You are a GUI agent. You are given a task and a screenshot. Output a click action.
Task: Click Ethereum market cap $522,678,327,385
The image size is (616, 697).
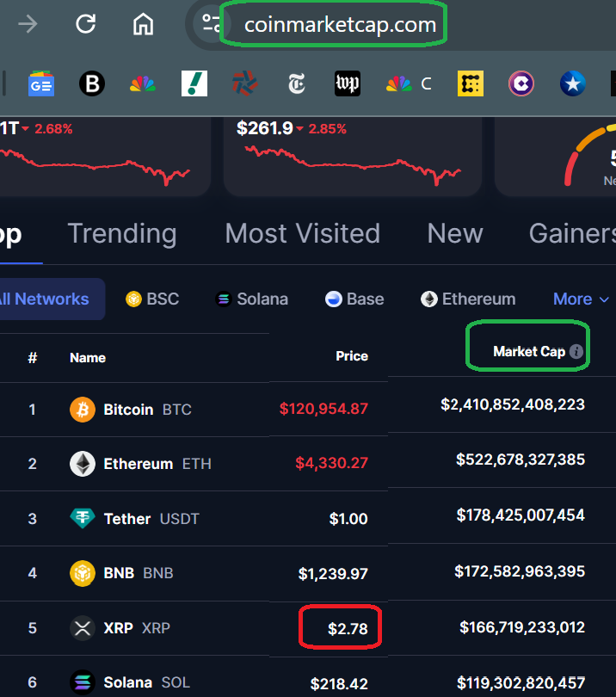click(521, 460)
